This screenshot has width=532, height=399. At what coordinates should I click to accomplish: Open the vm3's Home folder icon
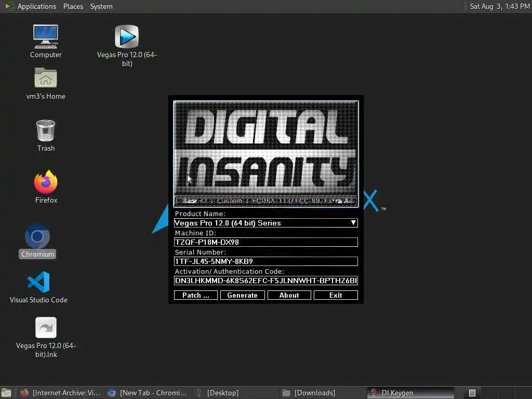[46, 84]
